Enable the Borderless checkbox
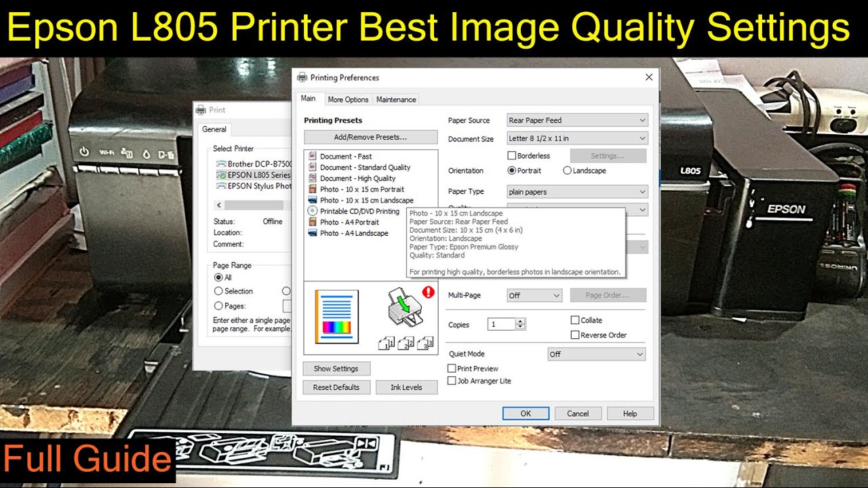 tap(512, 156)
